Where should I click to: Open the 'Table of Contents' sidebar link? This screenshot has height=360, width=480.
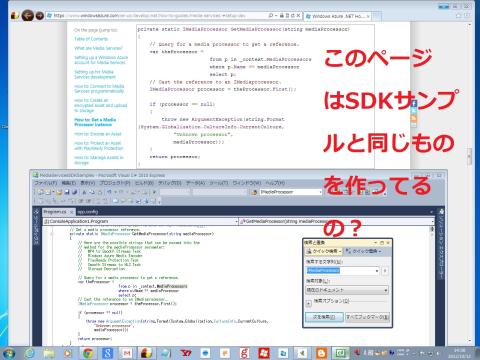(x=91, y=39)
